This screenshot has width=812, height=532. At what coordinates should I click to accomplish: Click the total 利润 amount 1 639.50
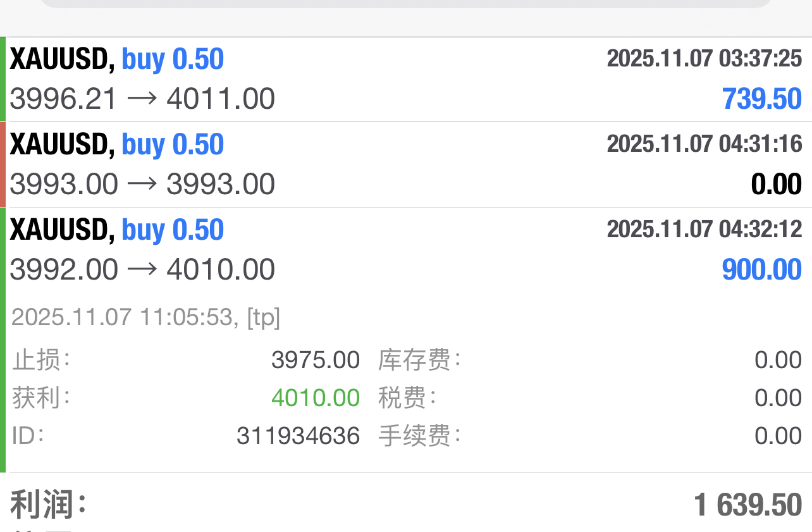coord(747,505)
